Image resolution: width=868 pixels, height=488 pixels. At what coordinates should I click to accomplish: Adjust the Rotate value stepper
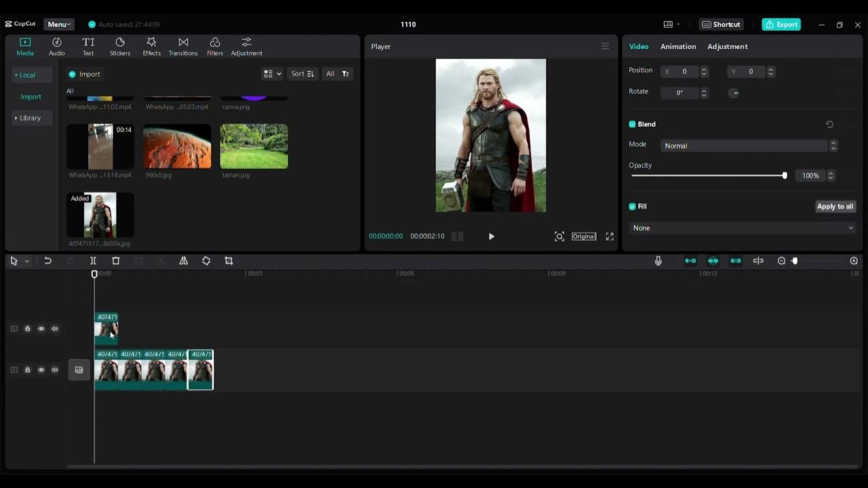704,93
